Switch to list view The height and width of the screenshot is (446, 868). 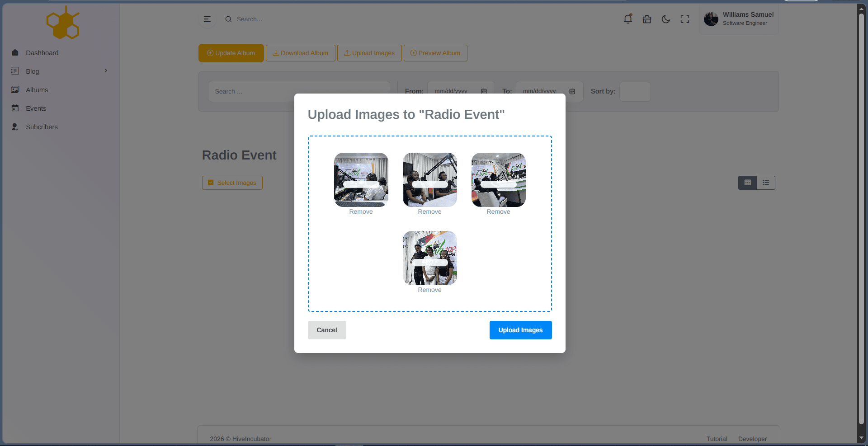(766, 183)
